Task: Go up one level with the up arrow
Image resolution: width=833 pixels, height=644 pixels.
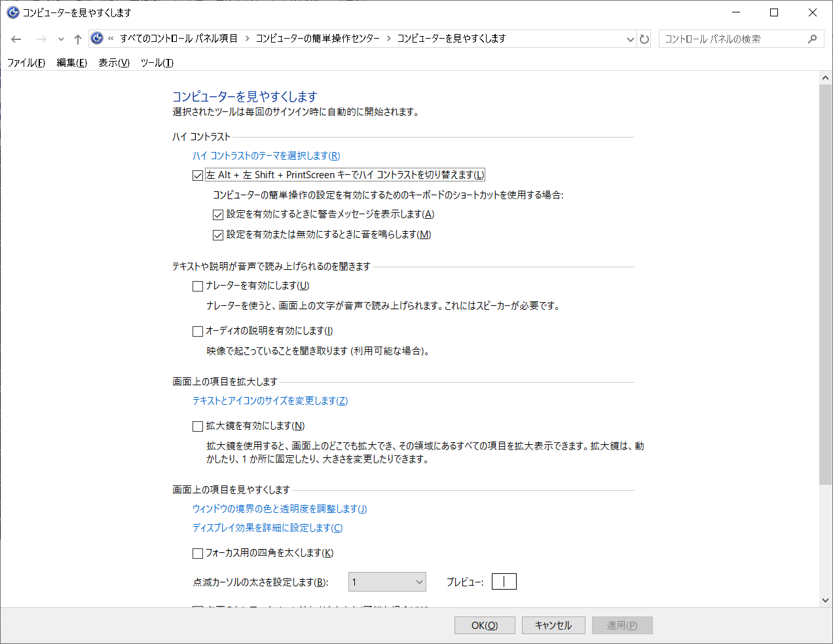Action: click(x=77, y=39)
